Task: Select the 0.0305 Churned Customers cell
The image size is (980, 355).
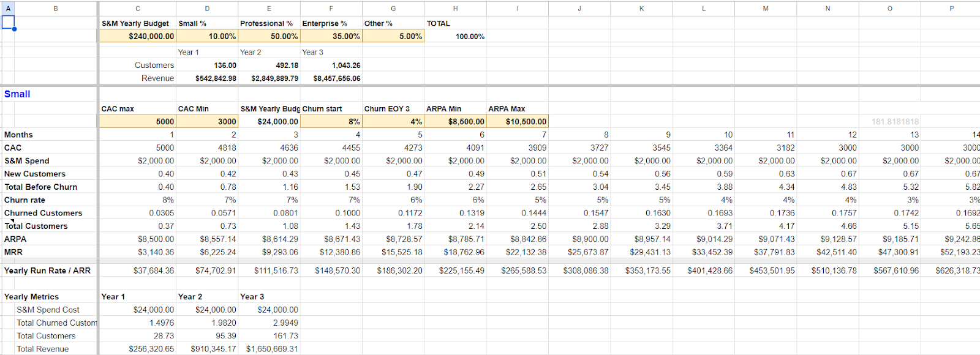Action: tap(138, 213)
